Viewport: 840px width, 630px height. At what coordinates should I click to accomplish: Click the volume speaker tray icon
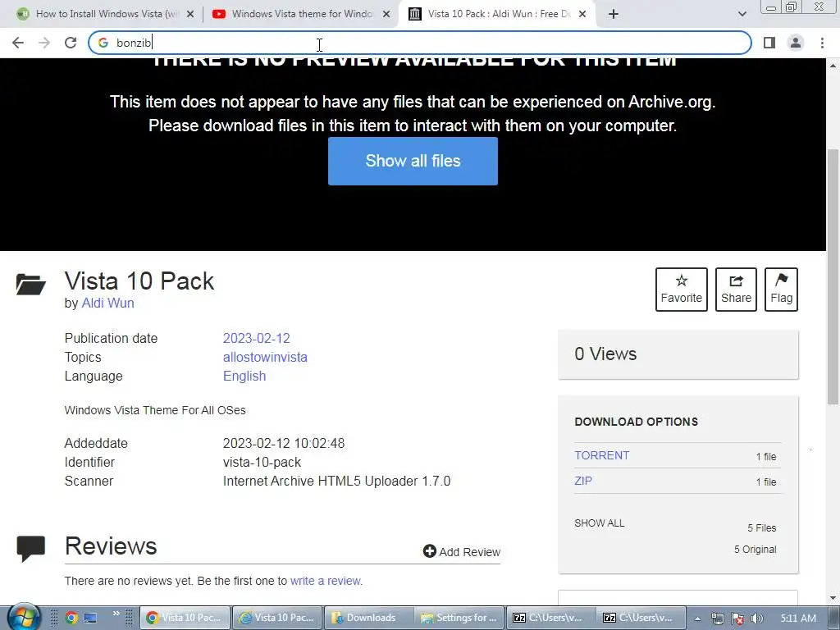click(x=756, y=619)
